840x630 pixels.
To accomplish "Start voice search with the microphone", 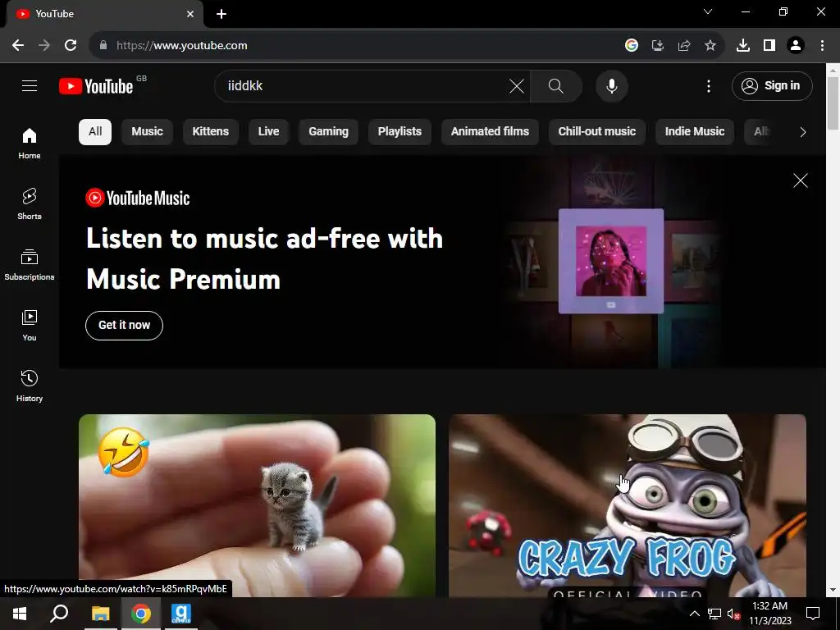I will (611, 85).
